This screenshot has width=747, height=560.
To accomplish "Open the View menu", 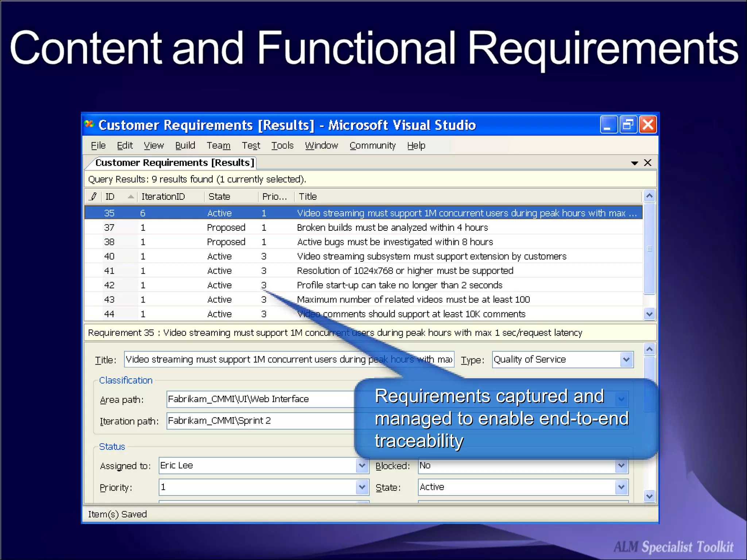I will 154,145.
